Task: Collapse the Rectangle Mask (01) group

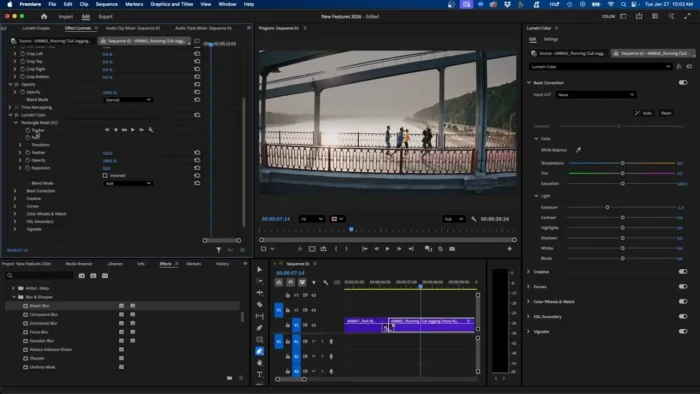Action: coord(16,122)
